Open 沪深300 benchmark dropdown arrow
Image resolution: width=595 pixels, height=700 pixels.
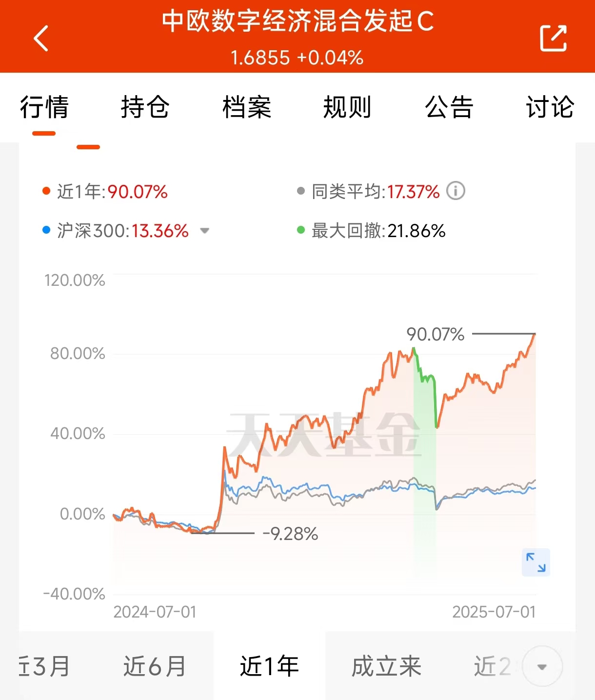205,231
